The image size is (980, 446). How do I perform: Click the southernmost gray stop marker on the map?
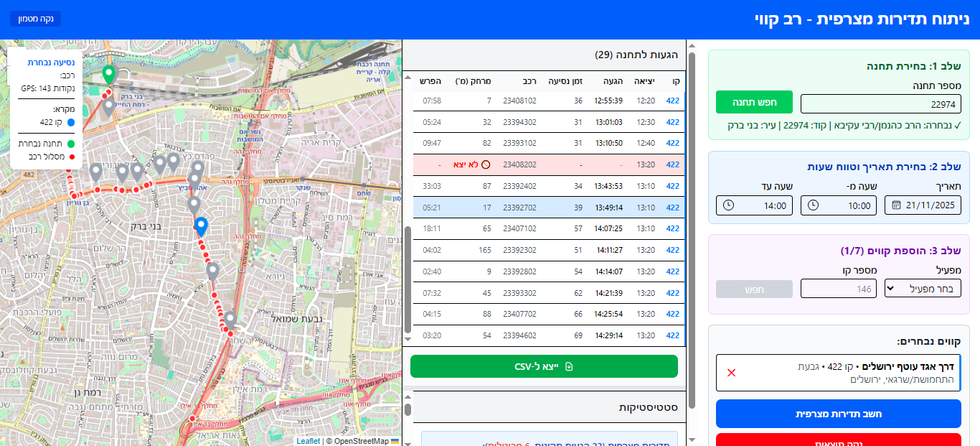point(230,319)
